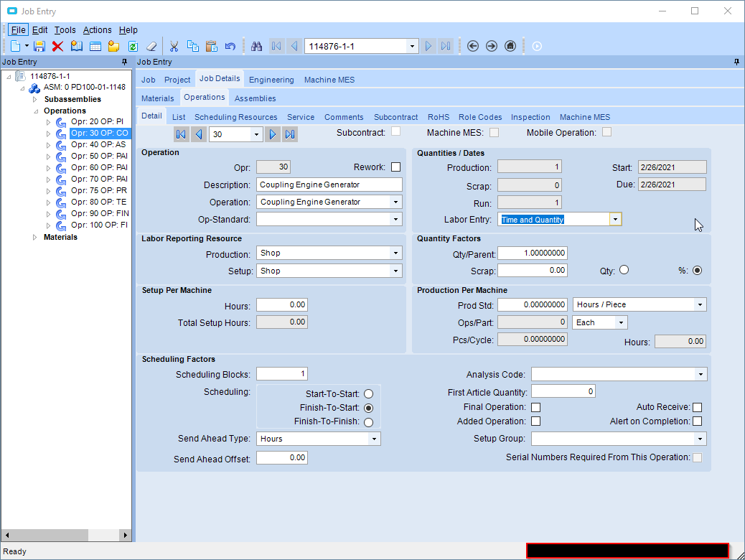Image resolution: width=745 pixels, height=560 pixels.
Task: Tick the Alert on Completion checkbox
Action: (x=697, y=421)
